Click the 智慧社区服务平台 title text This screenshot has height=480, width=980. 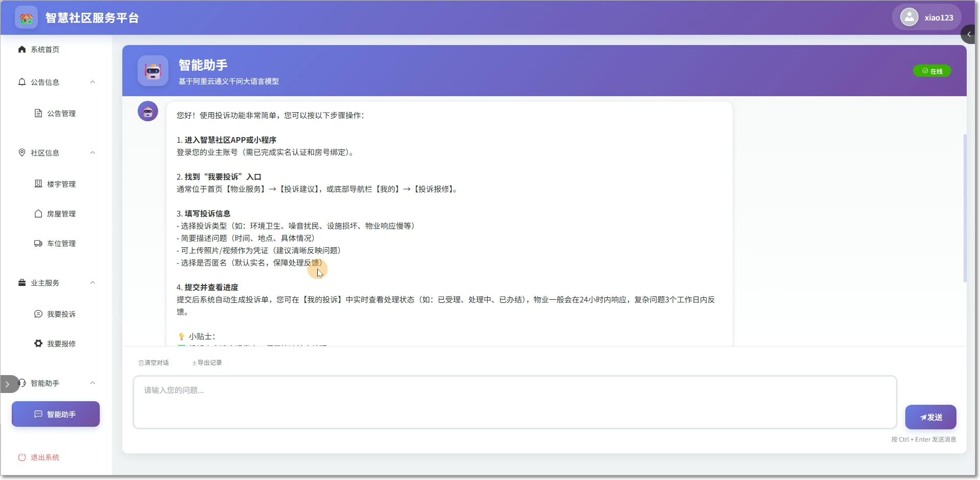click(92, 18)
